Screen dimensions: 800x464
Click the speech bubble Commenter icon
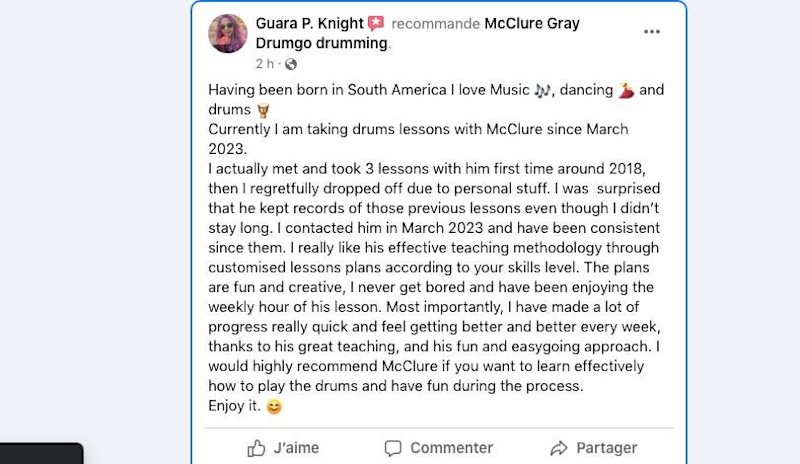[x=394, y=448]
